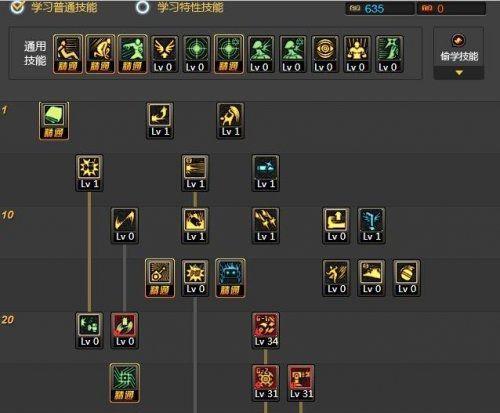Viewport: 500px width, 413px height.
Task: Click the golden wings general skill icon
Action: point(164,54)
